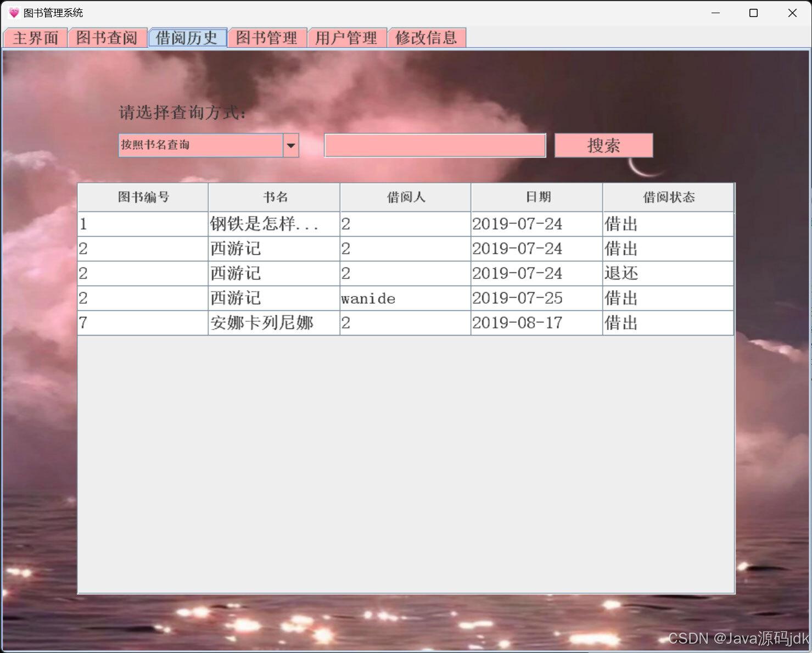Screen dimensions: 812x653
Task: Click book number 2 in wanide row
Action: click(143, 298)
